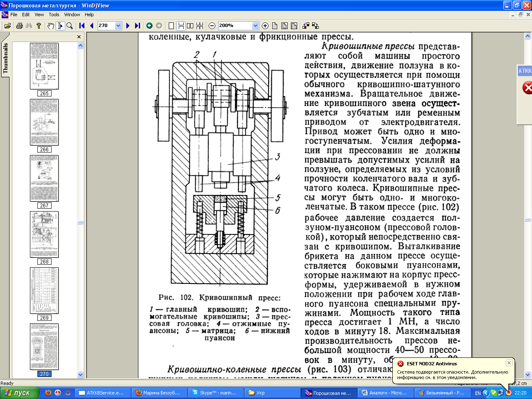This screenshot has width=532, height=399.
Task: Click the Actual Size page icon
Action: pos(275,26)
